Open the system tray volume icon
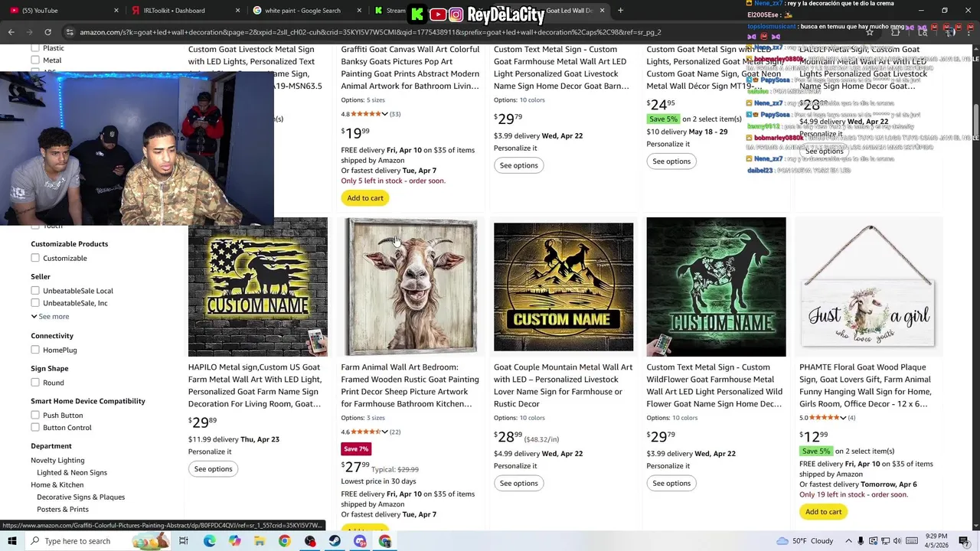 click(897, 541)
